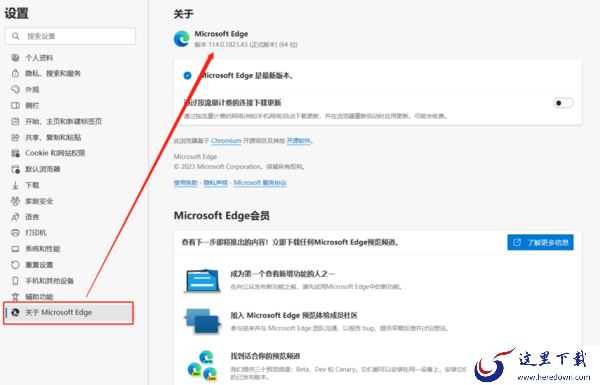The image size is (600, 385).
Task: Open 开始、主页和新建标签页 settings icon
Action: point(15,121)
